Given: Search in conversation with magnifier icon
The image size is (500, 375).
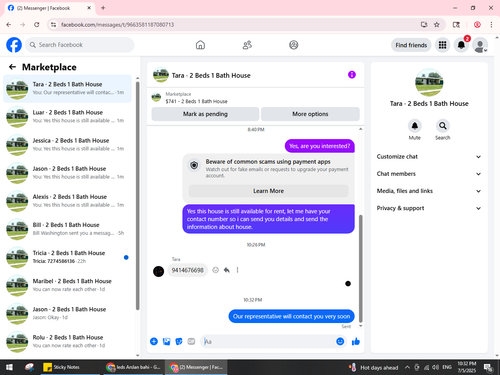Looking at the screenshot, I should click(443, 126).
